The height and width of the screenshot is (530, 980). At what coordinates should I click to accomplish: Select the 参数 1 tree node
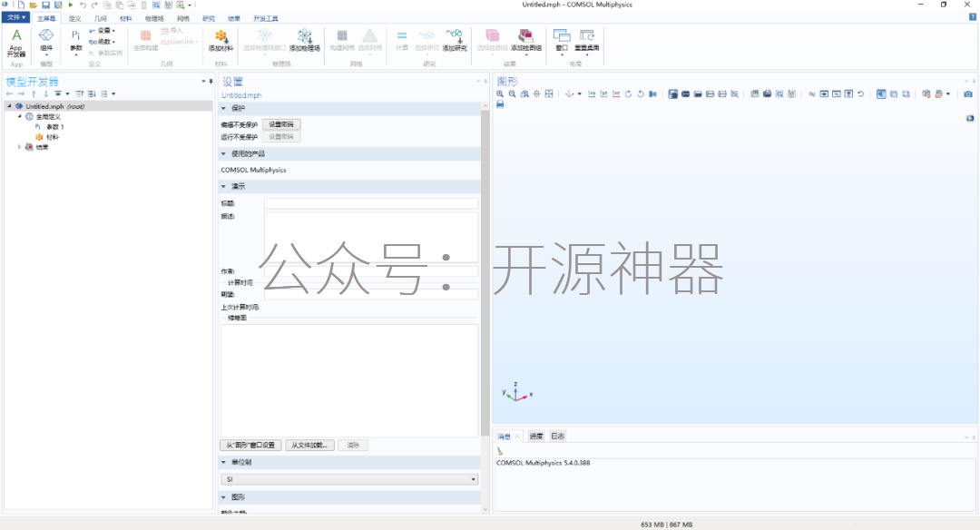[55, 127]
